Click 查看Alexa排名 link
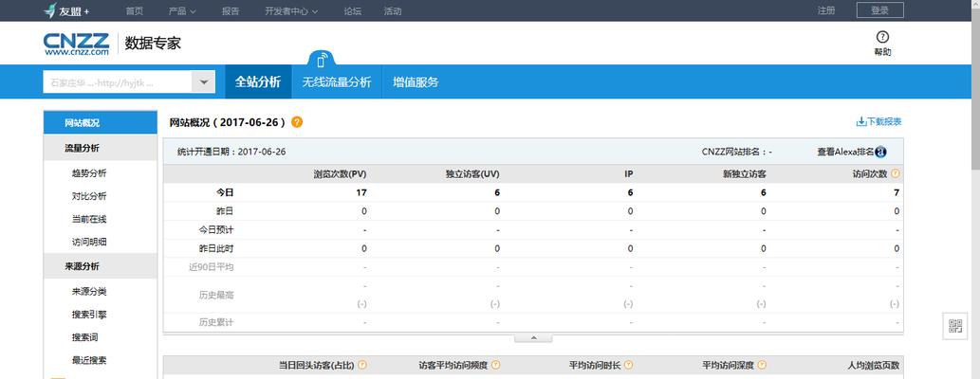This screenshot has height=379, width=980. click(x=845, y=152)
